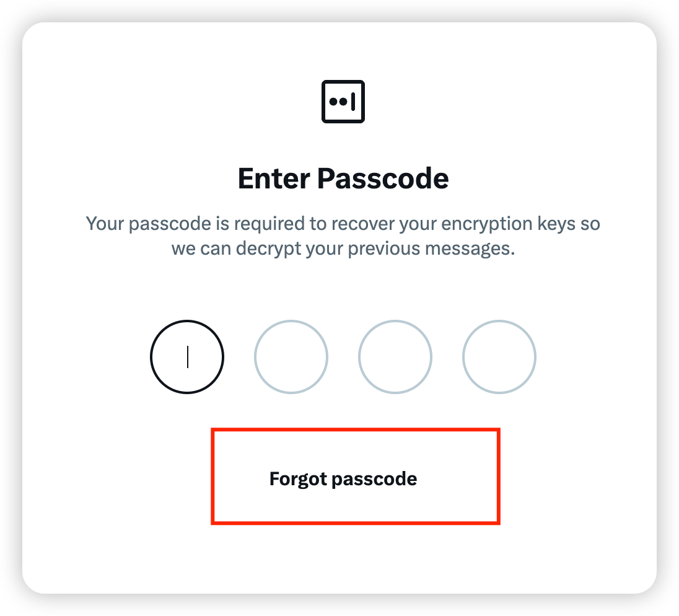The width and height of the screenshot is (679, 616).
Task: Click the passcode lock icon at top
Action: click(x=343, y=101)
